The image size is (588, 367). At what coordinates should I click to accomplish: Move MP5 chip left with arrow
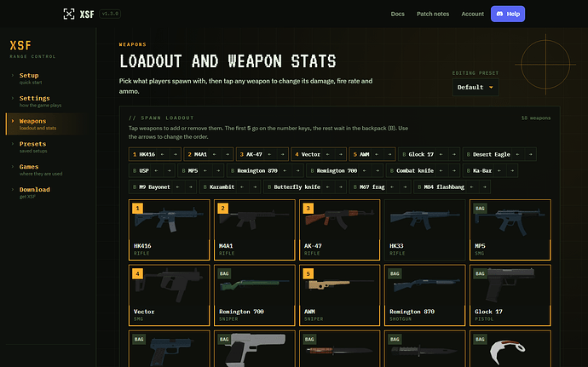coord(205,170)
